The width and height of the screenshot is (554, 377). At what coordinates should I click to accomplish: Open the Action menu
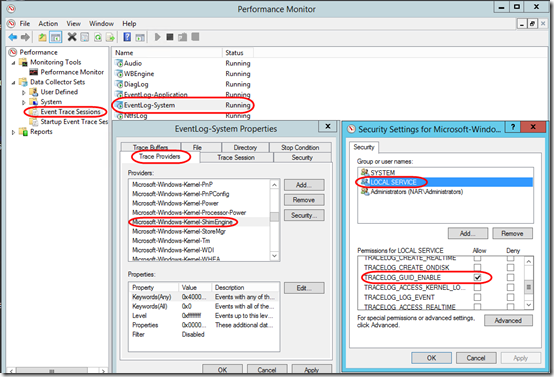coord(48,24)
